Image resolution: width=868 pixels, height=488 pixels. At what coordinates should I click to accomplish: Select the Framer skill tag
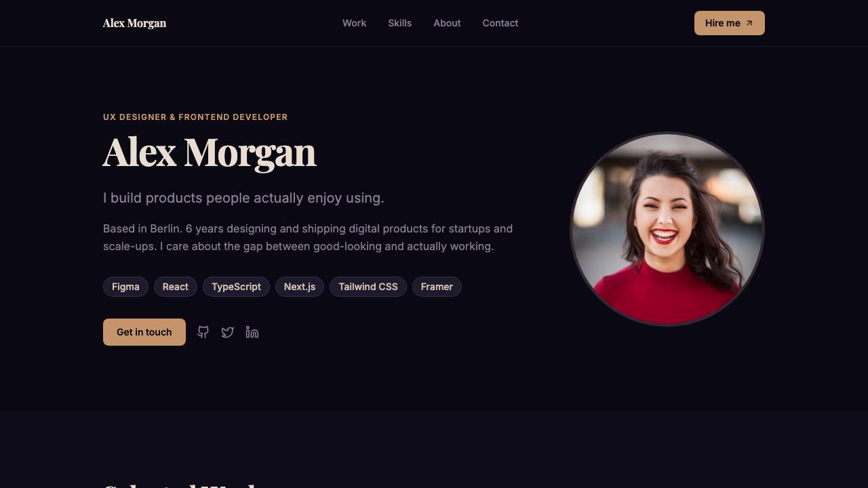pyautogui.click(x=437, y=287)
